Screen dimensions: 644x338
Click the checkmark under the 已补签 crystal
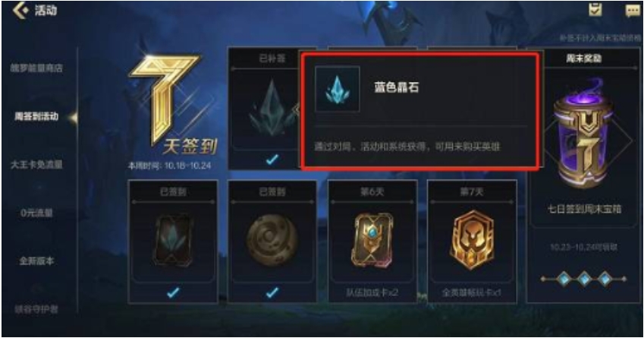coord(272,160)
